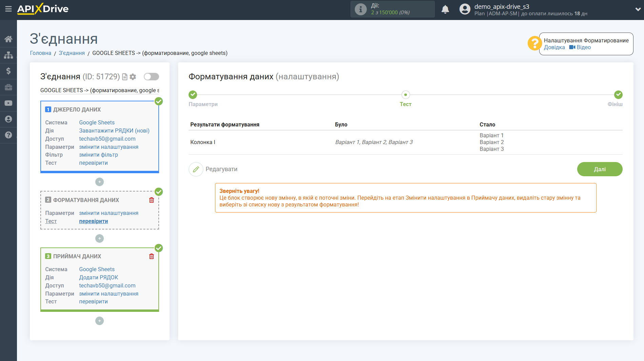The width and height of the screenshot is (644, 361).
Task: Open the connection notes document icon
Action: click(125, 77)
